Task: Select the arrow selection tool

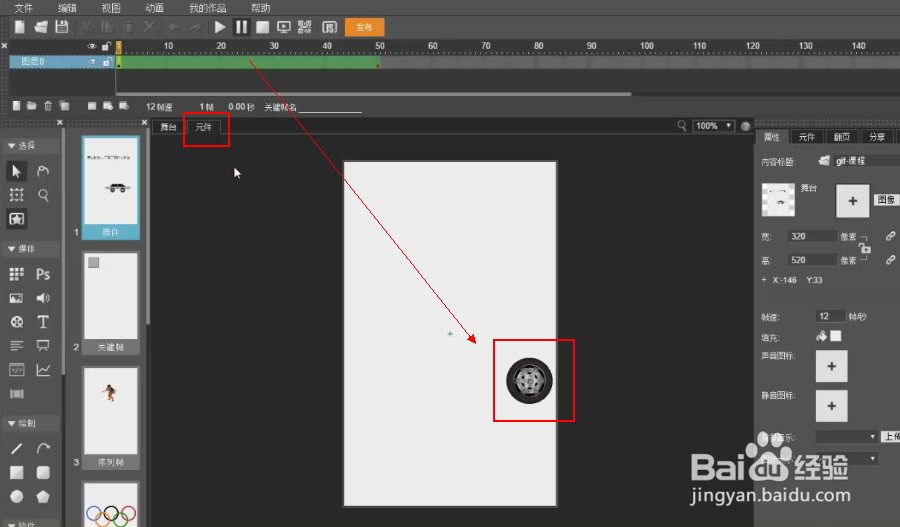Action: click(17, 171)
